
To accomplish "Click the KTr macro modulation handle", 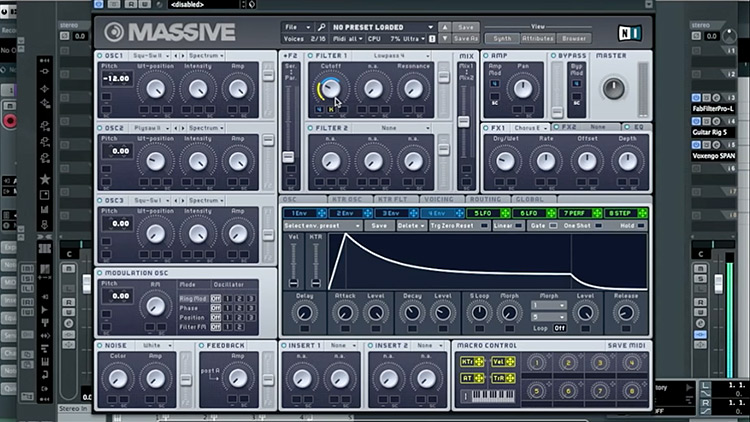I will click(x=479, y=362).
